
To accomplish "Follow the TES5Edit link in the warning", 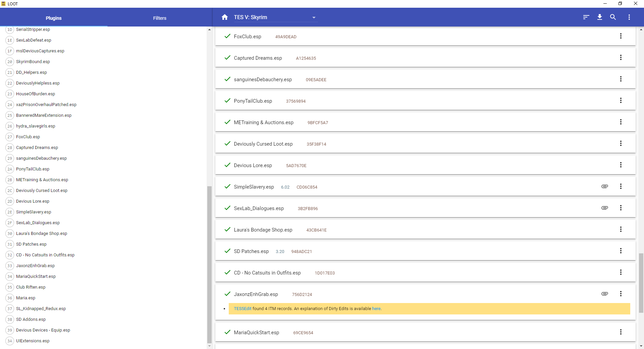I will point(243,309).
